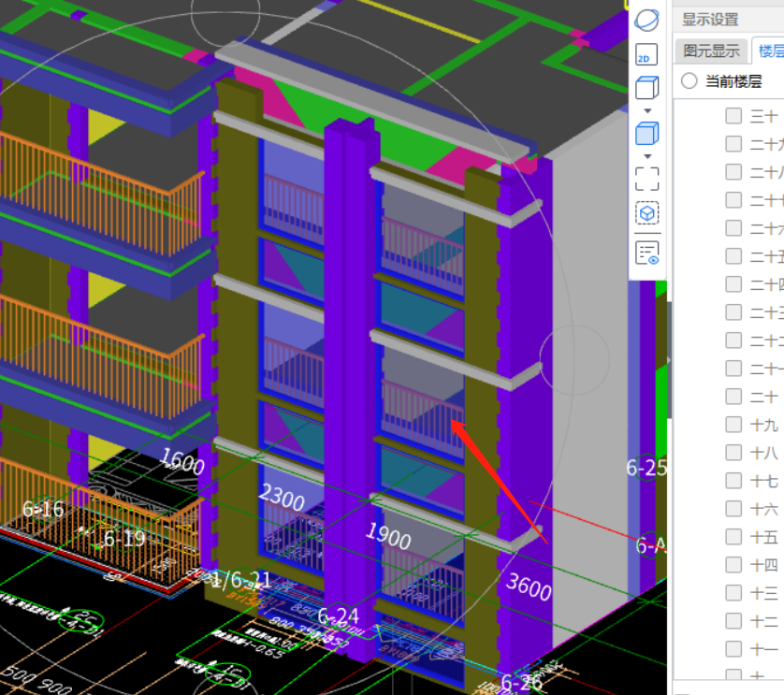Image resolution: width=784 pixels, height=695 pixels.
Task: Check the 十九 floor checkbox
Action: click(733, 425)
